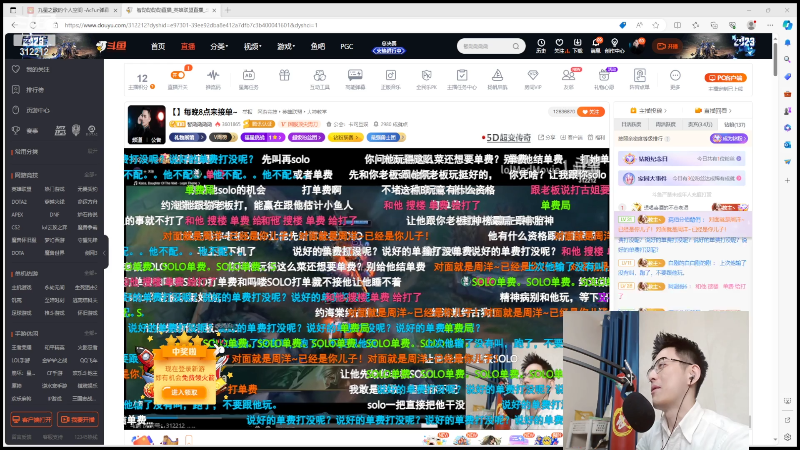Switch to the first browser tab
Viewport: 800px width, 450px height.
point(71,10)
